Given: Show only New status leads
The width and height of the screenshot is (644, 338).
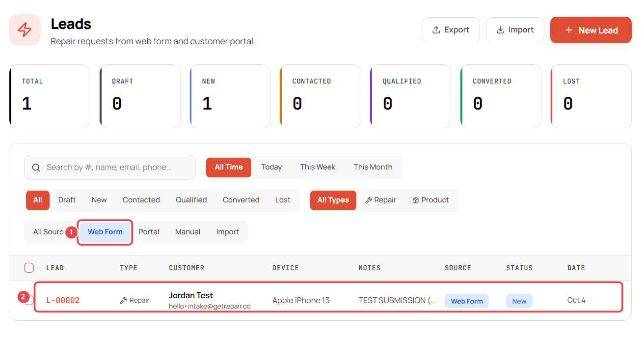Looking at the screenshot, I should tap(99, 200).
